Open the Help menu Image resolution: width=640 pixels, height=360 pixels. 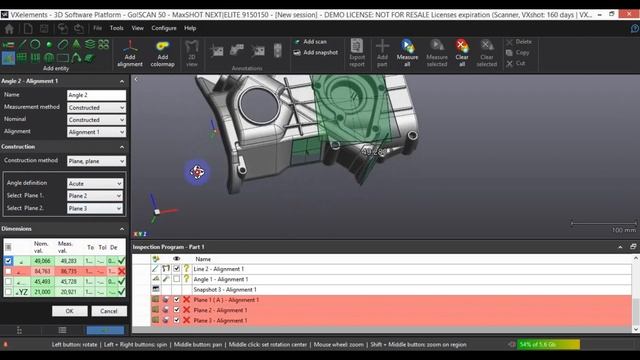point(190,28)
